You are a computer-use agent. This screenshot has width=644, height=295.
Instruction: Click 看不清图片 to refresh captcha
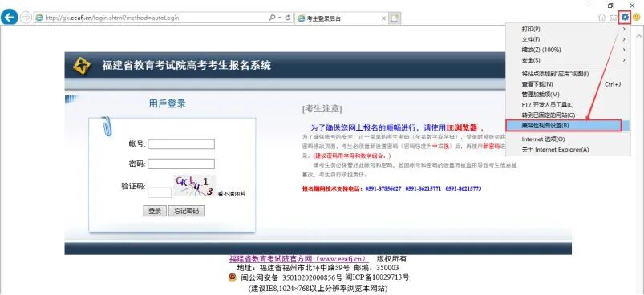(231, 194)
